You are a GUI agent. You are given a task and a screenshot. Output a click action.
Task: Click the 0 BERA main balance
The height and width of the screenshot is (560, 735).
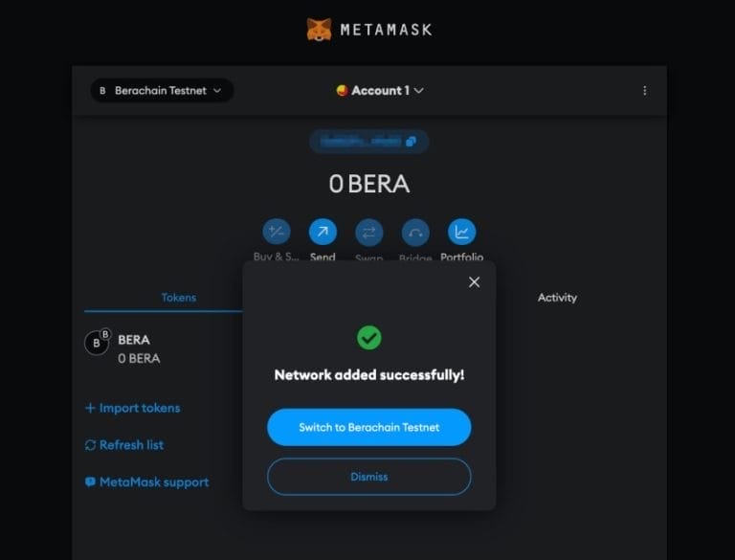pyautogui.click(x=368, y=184)
